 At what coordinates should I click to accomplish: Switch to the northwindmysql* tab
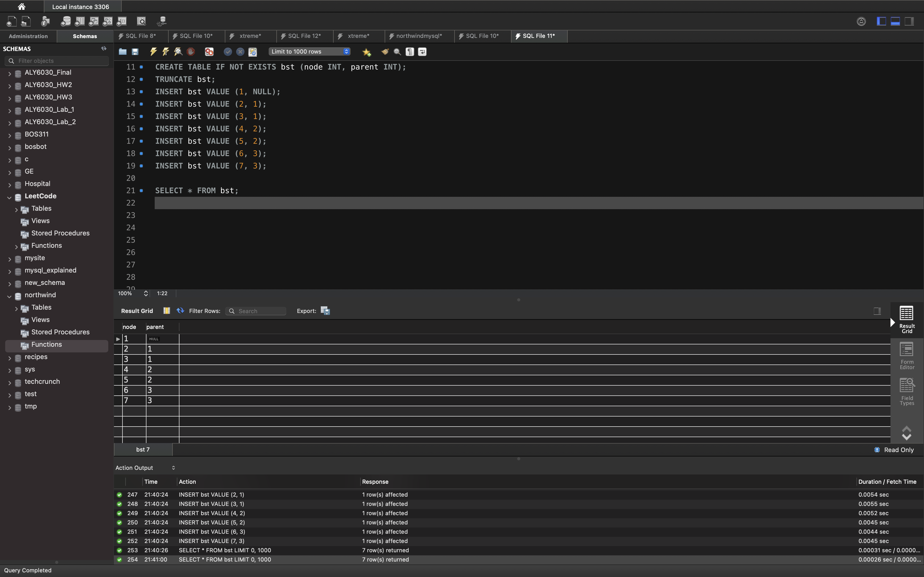(x=418, y=36)
